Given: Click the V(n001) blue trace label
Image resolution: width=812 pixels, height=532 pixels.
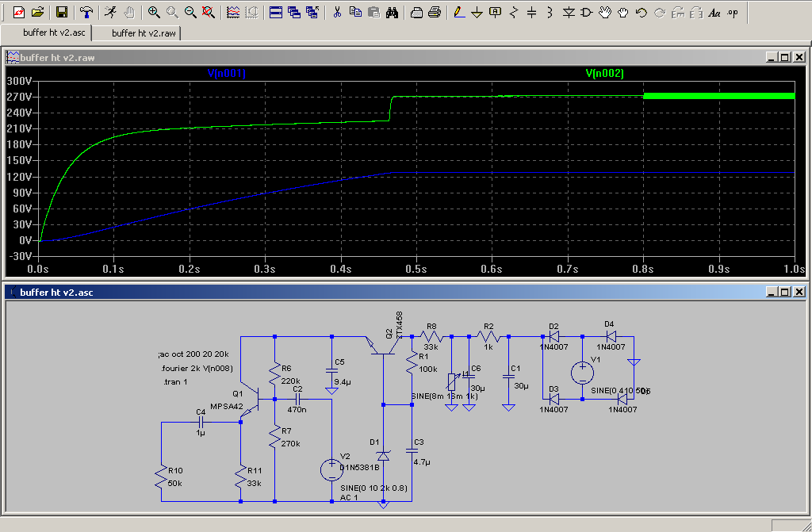Looking at the screenshot, I should tap(227, 74).
